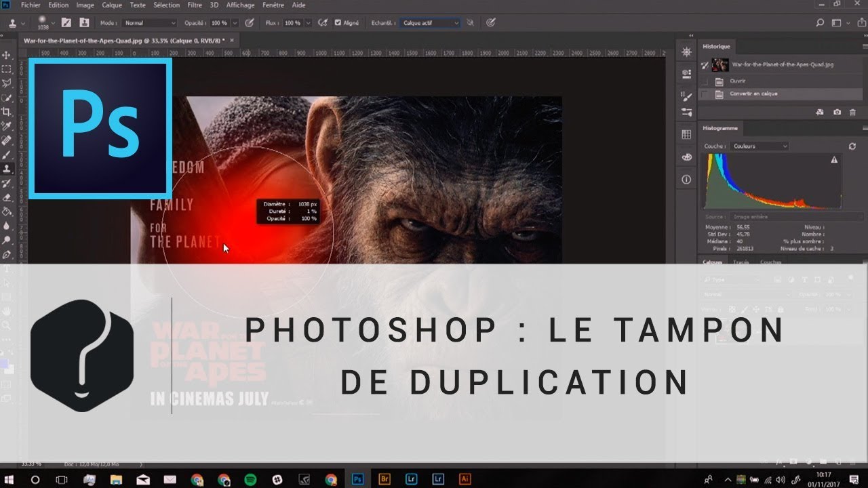Open the Edition menu
Screen dimensions: 868x488
(58, 5)
